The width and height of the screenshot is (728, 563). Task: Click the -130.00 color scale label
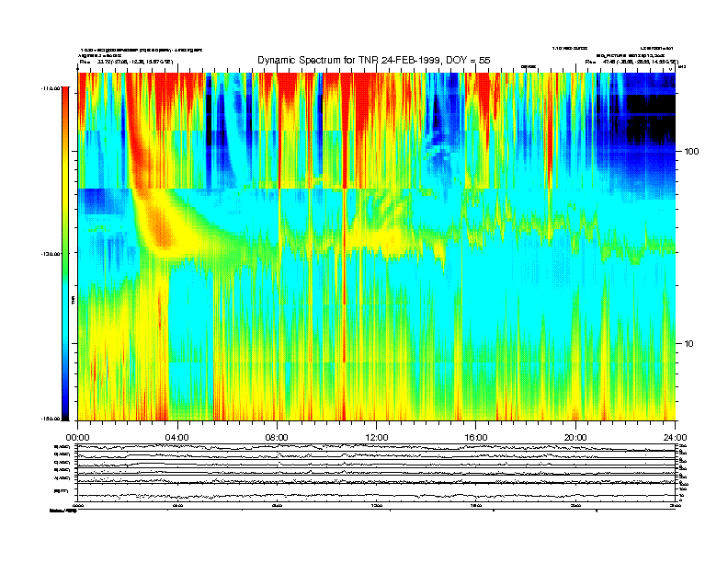point(51,254)
